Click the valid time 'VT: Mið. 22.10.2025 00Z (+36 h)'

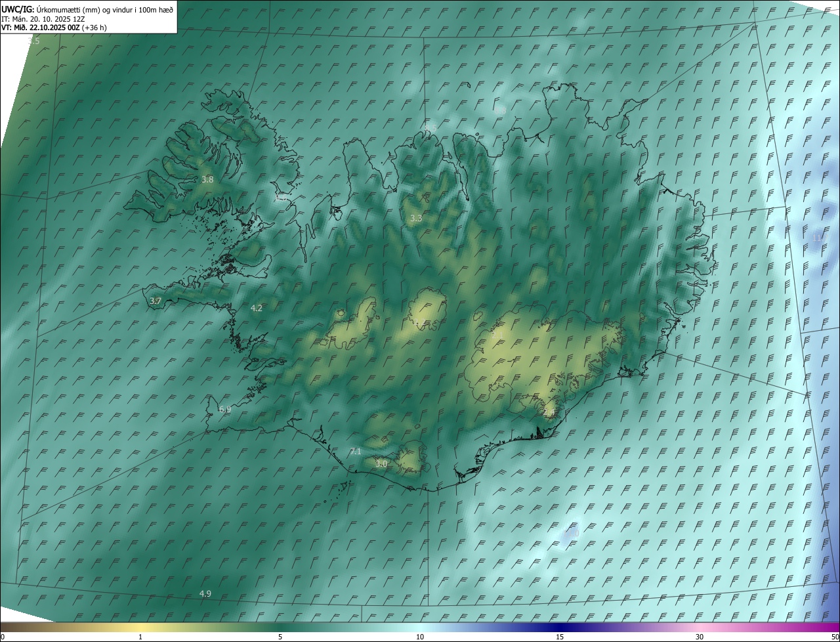click(54, 28)
